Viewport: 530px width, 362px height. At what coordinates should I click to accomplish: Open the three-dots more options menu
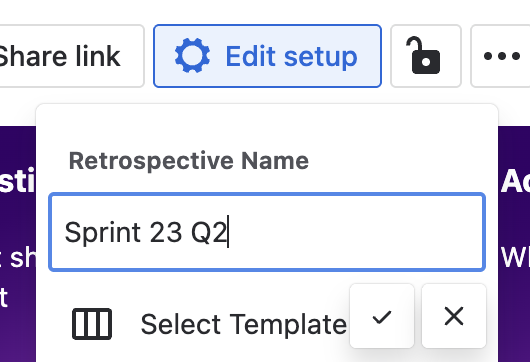tap(501, 56)
